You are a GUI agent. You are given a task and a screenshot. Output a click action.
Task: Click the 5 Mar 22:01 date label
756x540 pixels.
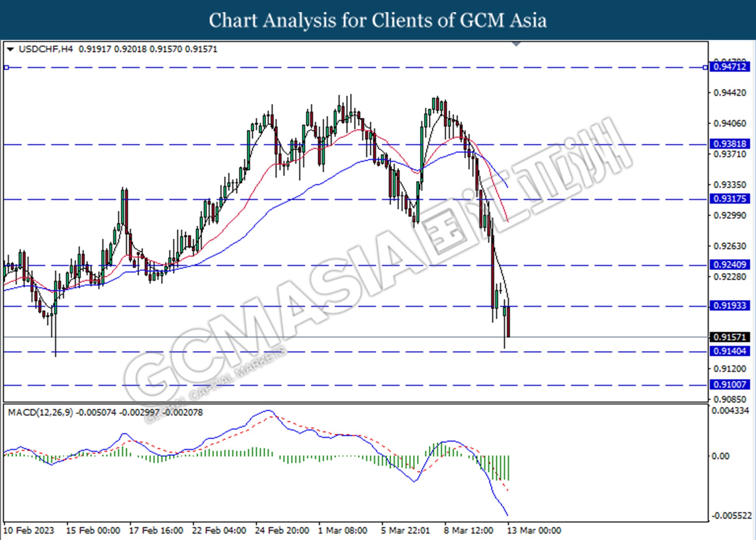pyautogui.click(x=405, y=531)
